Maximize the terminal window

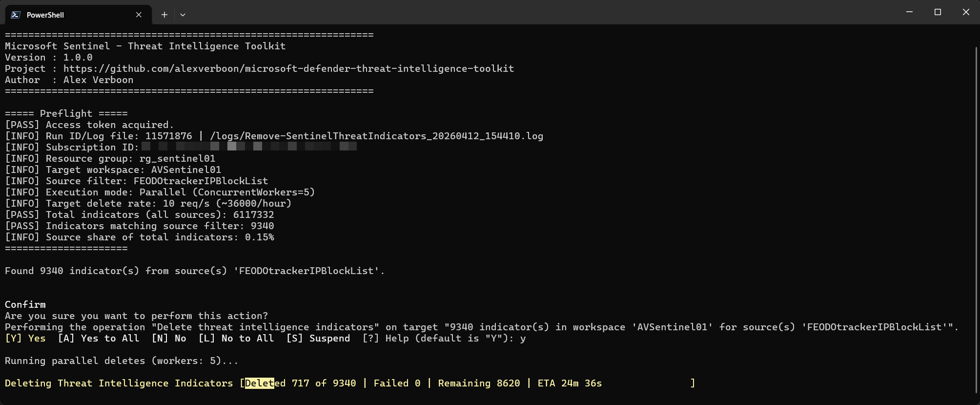(x=938, y=12)
